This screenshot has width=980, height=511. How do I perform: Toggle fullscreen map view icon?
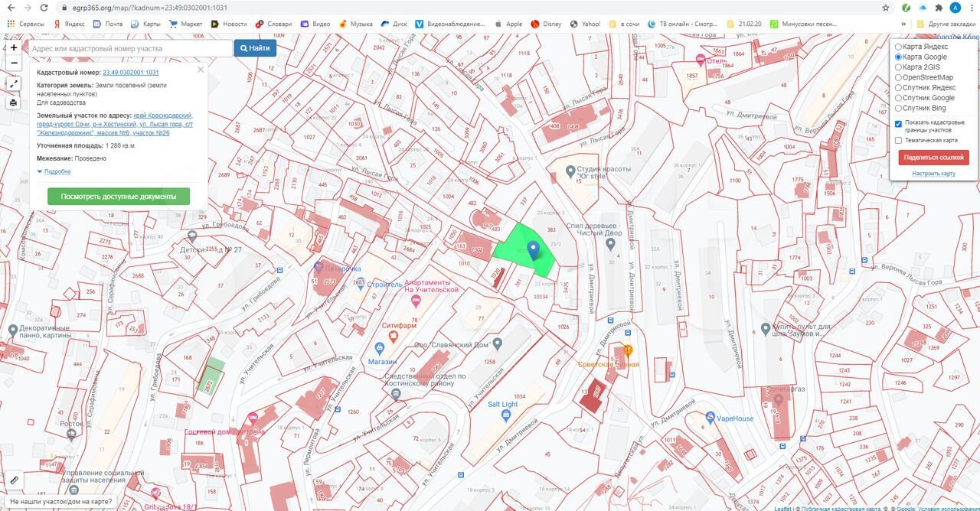coord(14,83)
